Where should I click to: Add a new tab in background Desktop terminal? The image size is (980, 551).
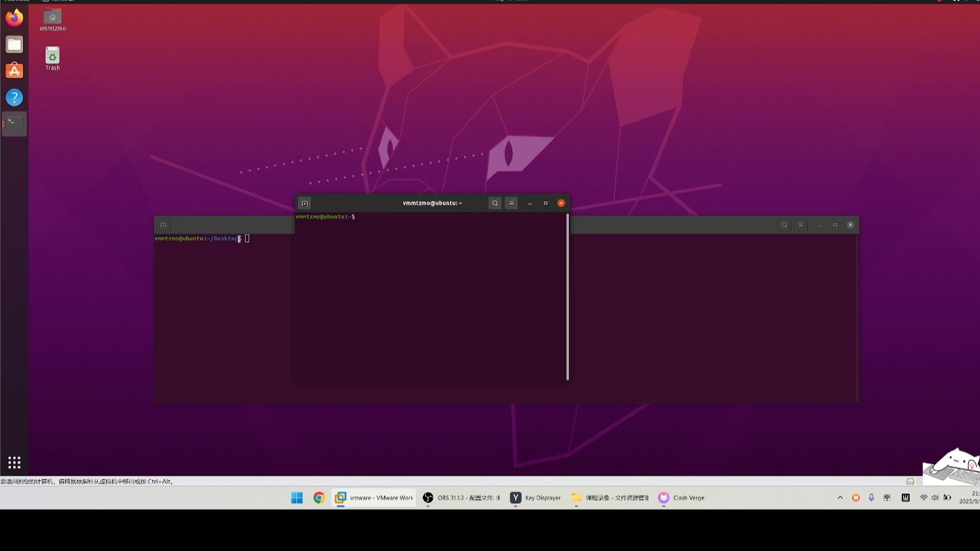(163, 225)
